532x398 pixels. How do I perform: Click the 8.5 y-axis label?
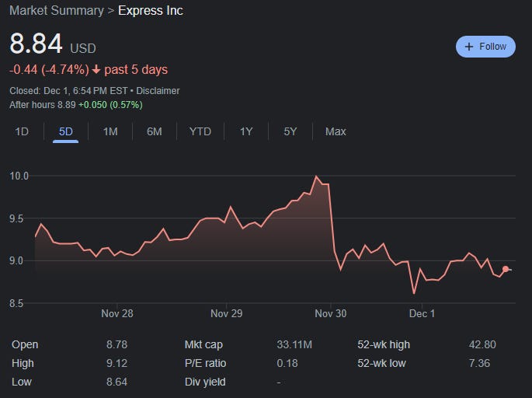point(16,303)
